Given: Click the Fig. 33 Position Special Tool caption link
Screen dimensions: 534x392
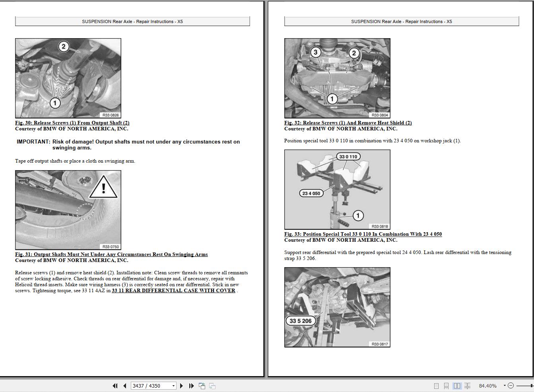Looking at the screenshot, I should tap(363, 234).
